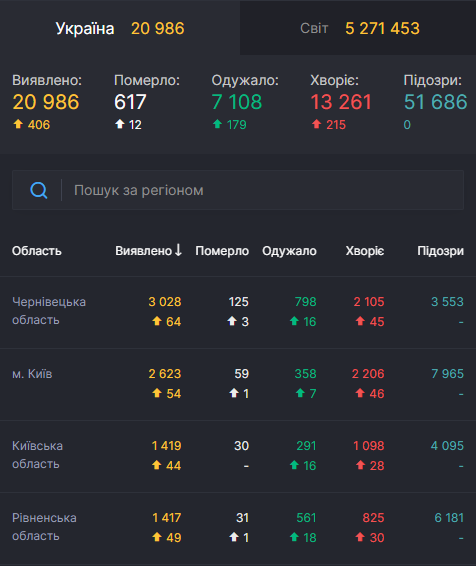Click the red arrow beside 46 in Київ row
This screenshot has width=476, height=566.
tap(360, 393)
